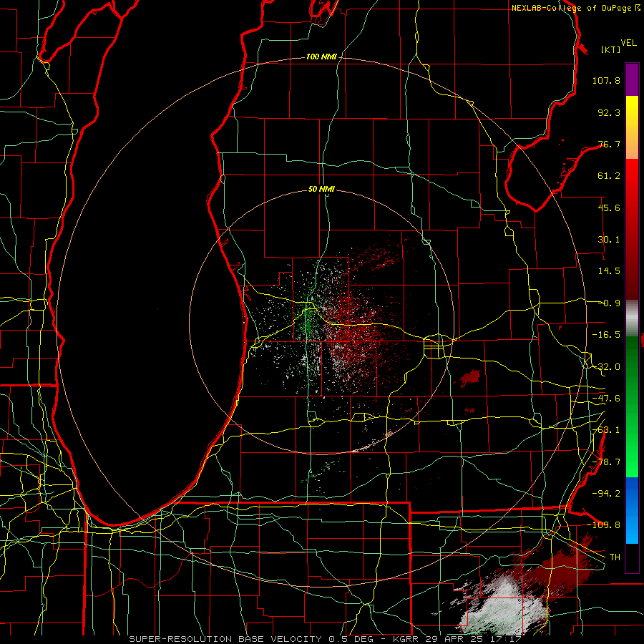Click the -63.1 velocity scale value
The width and height of the screenshot is (644, 644).
(606, 430)
